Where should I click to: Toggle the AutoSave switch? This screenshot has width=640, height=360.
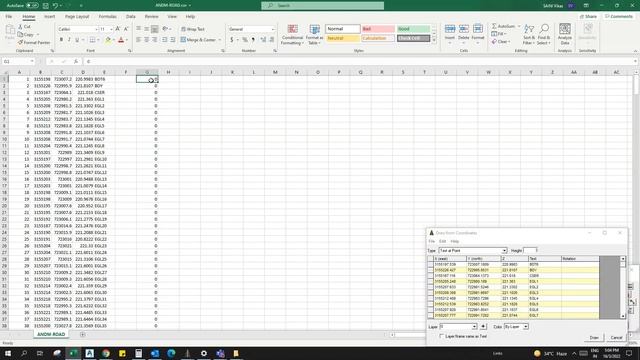point(32,5)
